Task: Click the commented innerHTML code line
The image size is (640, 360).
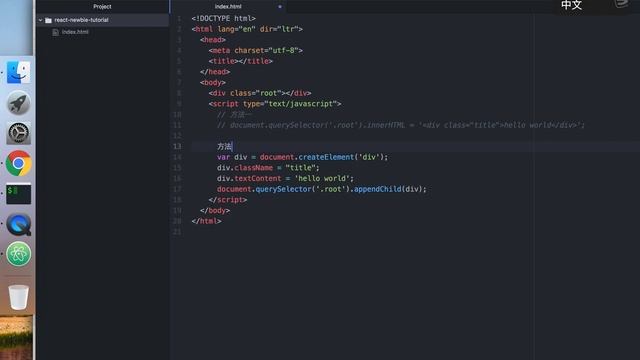Action: (401, 125)
